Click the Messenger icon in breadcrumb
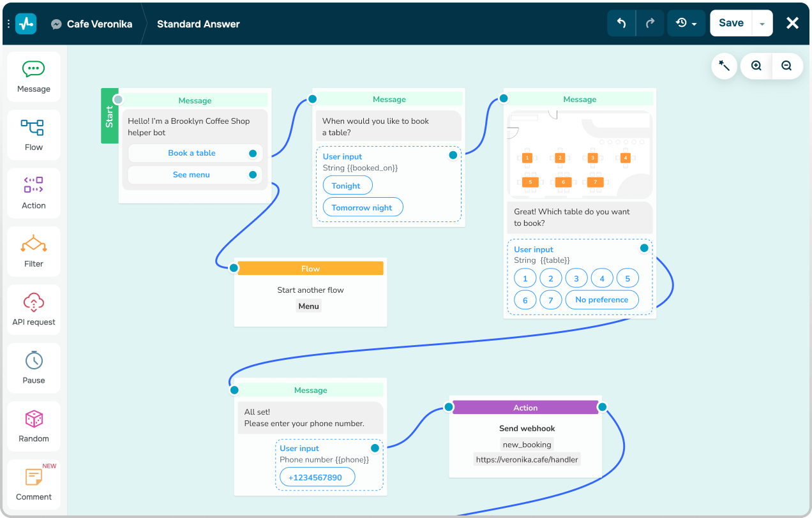 pos(56,24)
